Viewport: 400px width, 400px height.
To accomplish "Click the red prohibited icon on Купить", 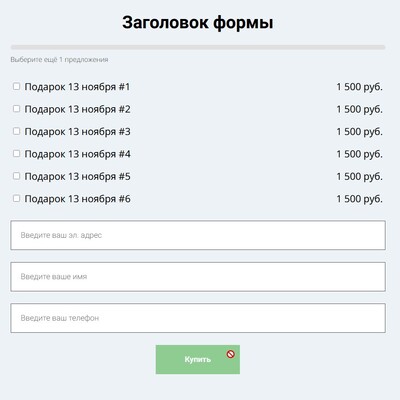I will pos(231,354).
